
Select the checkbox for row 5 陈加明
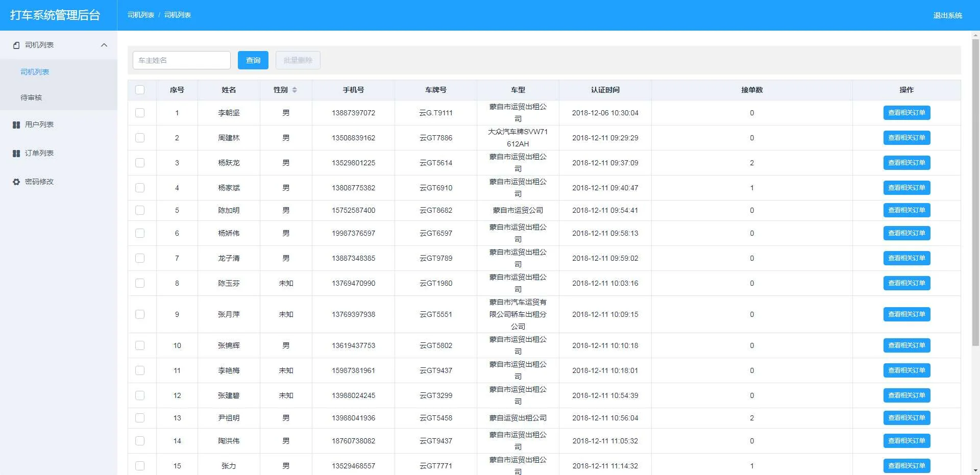coord(140,210)
